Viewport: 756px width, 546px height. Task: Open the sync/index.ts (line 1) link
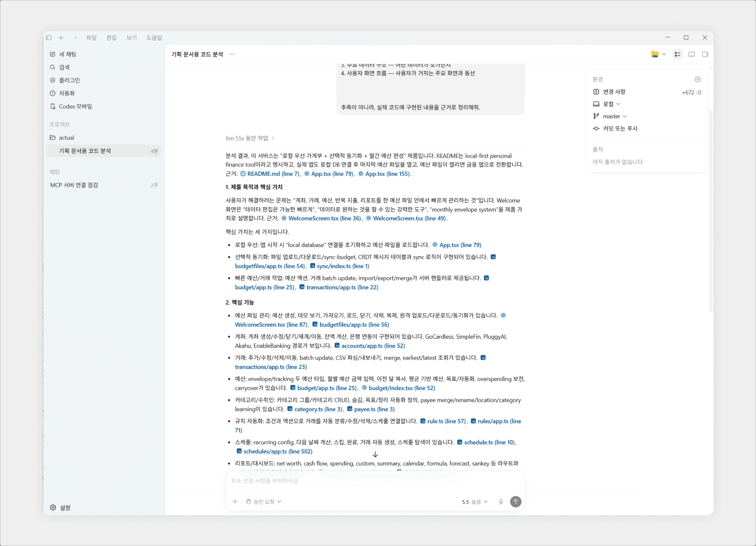pos(339,266)
